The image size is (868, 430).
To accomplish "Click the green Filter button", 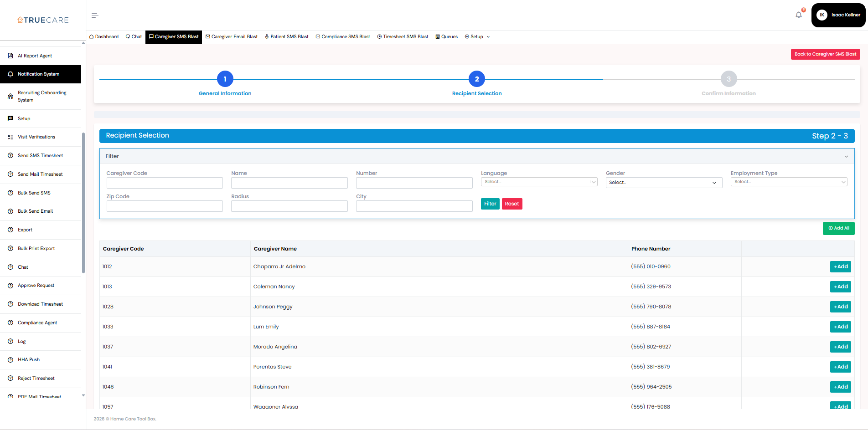I will tap(490, 204).
